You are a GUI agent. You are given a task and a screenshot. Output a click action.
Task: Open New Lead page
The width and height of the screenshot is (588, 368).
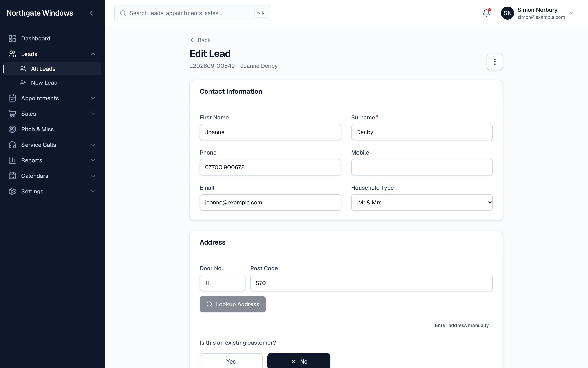[52, 83]
